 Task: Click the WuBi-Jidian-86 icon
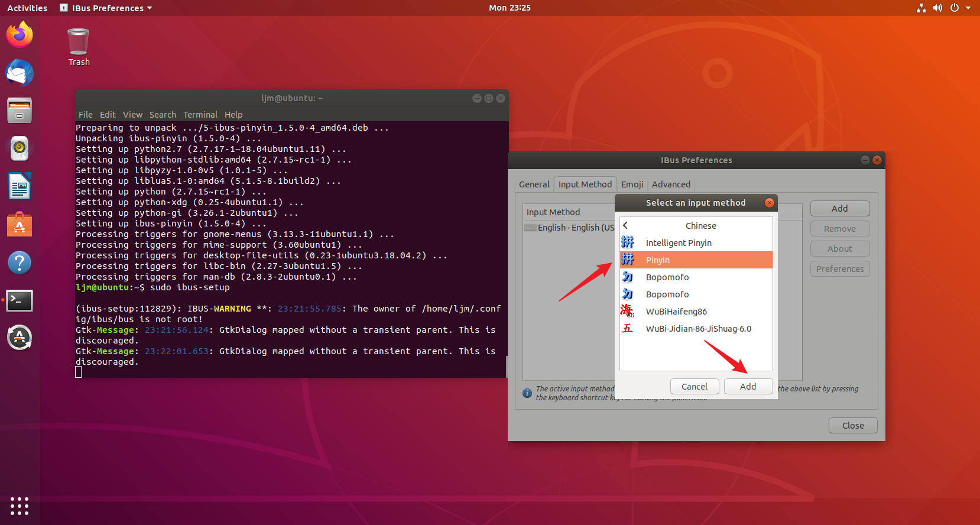pos(628,328)
